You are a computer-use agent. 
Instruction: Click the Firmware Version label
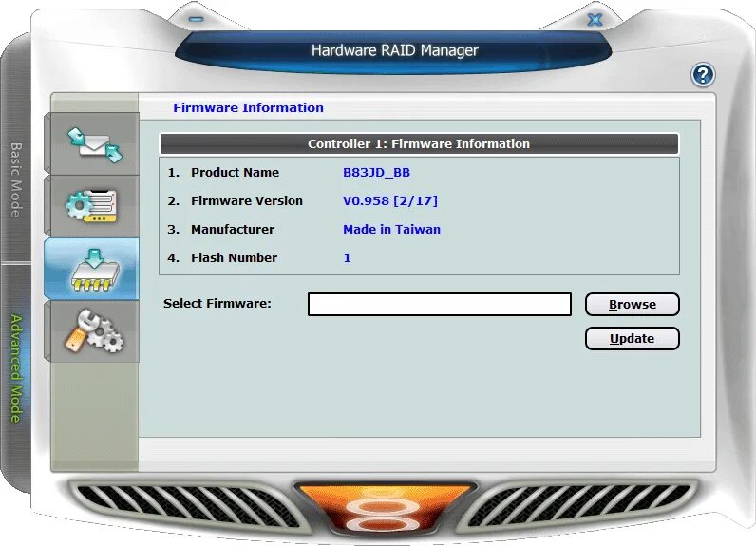point(247,201)
